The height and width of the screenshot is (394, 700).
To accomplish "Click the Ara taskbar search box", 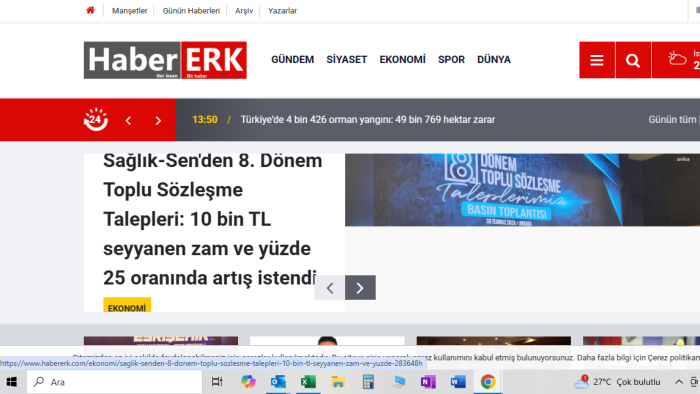I will 115,382.
